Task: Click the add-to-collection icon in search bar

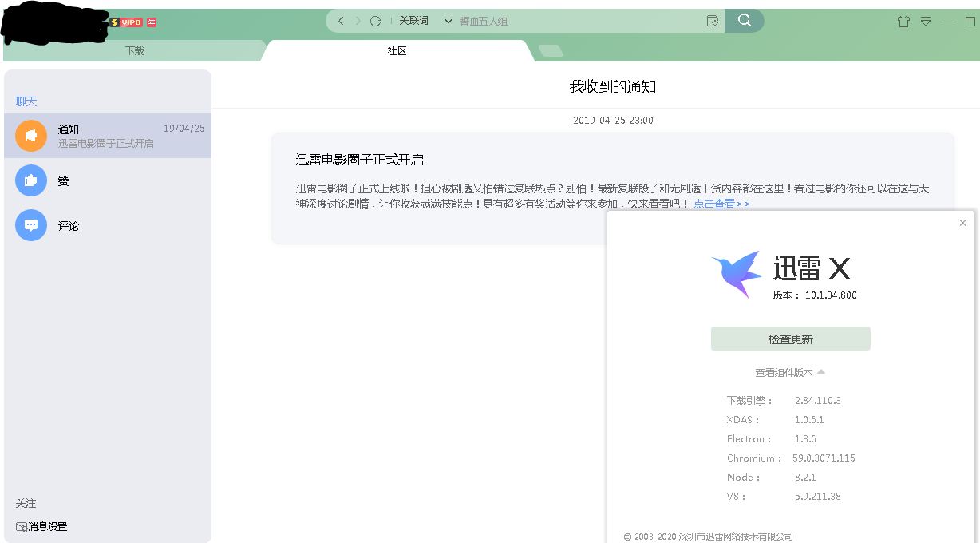Action: pos(712,22)
